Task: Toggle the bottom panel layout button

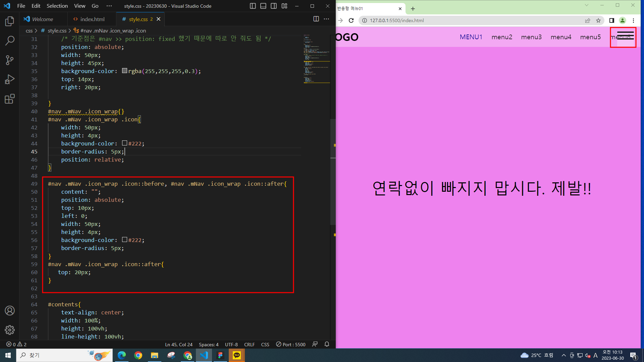Action: click(263, 6)
